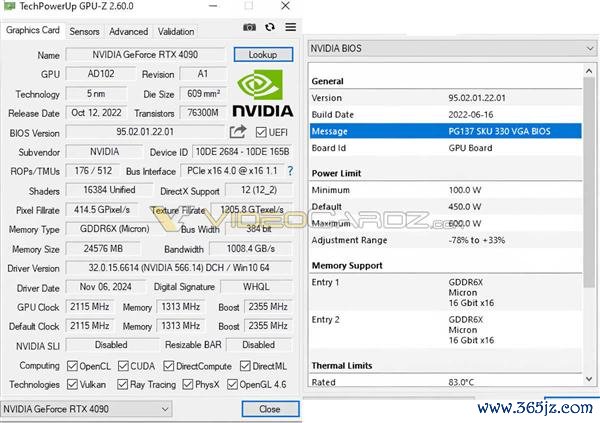Click the Memory Size field 24576 MB

[103, 248]
